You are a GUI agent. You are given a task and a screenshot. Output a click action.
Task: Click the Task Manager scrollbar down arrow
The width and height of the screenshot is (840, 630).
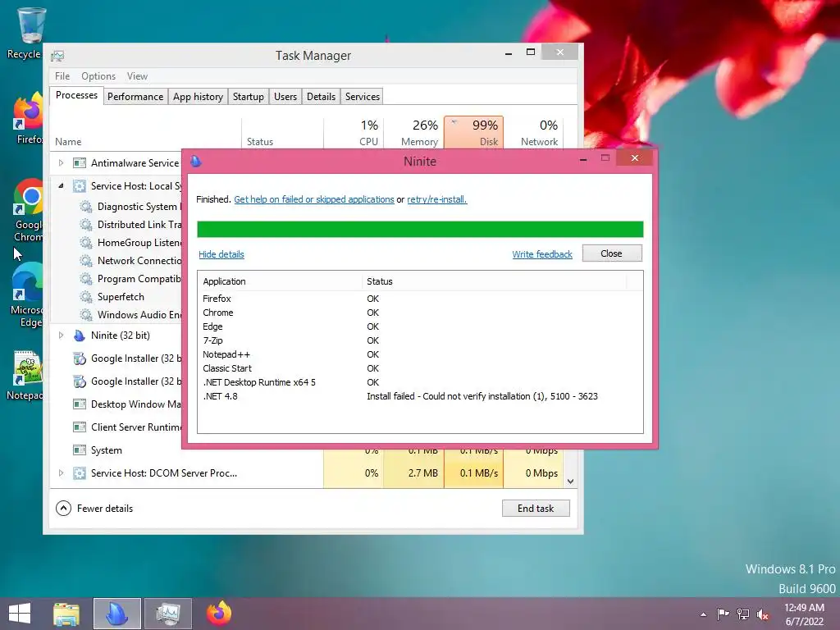pyautogui.click(x=571, y=481)
